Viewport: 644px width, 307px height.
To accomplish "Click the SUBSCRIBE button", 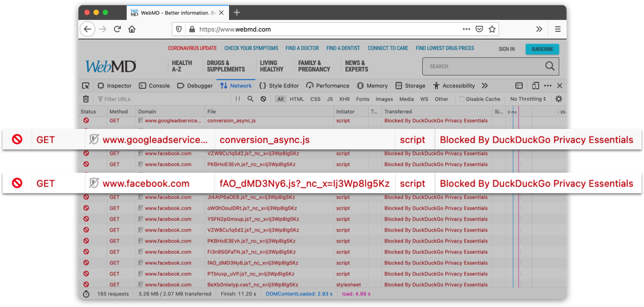I will click(542, 49).
